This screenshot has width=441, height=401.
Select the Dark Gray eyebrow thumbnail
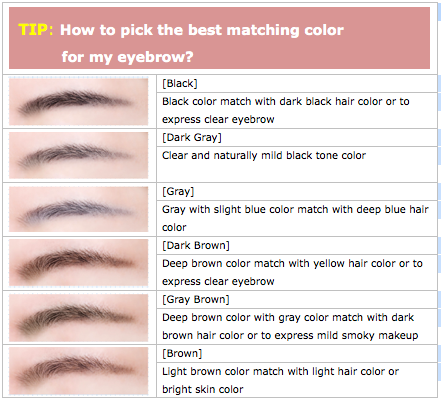coord(79,155)
